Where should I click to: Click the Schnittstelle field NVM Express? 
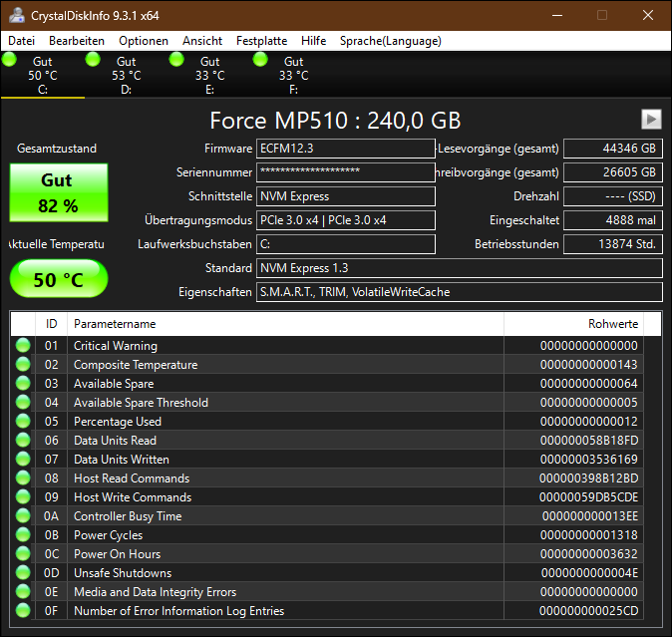click(346, 196)
